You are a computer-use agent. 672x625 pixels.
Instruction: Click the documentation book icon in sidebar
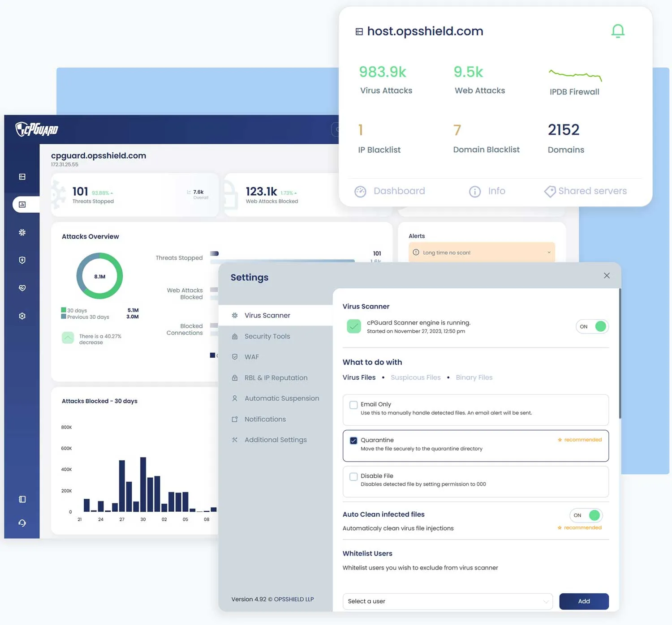(x=22, y=499)
